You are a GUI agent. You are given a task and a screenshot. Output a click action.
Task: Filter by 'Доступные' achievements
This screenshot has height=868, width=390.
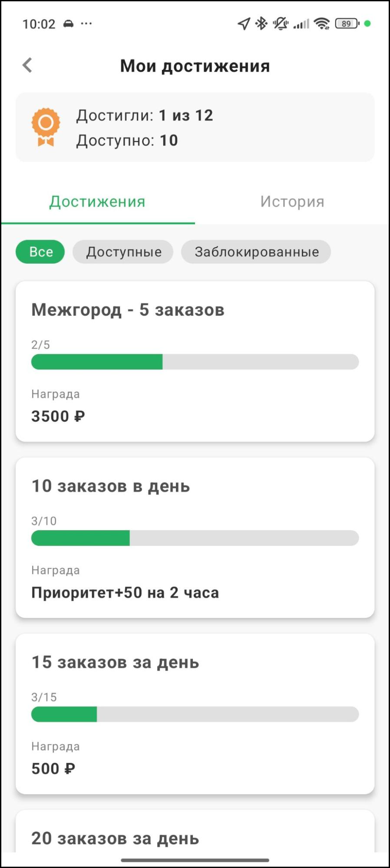(123, 252)
